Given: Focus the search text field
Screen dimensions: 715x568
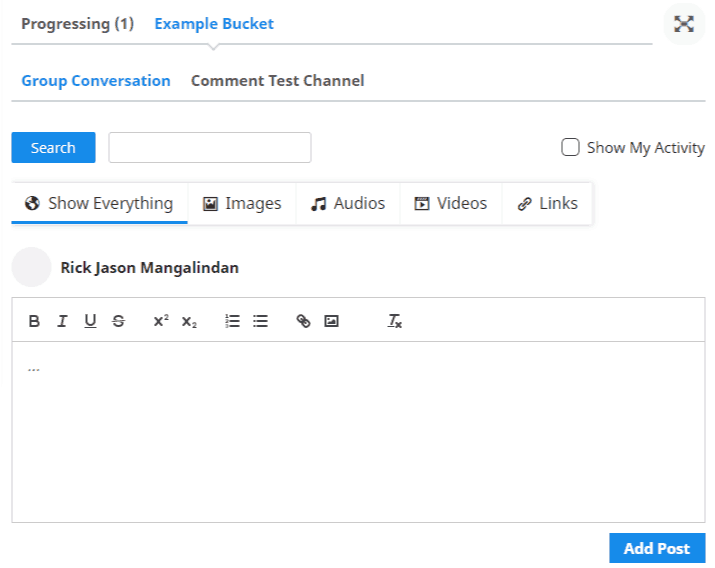Looking at the screenshot, I should (210, 148).
